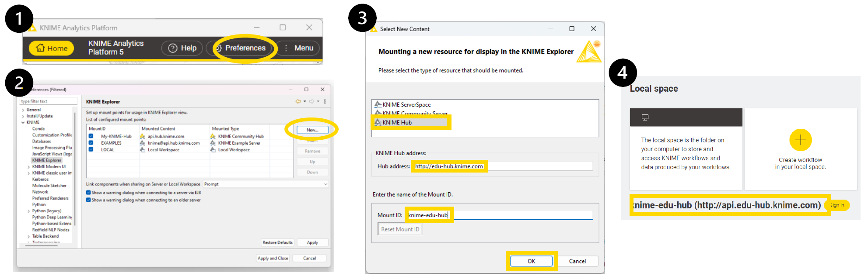Click the Remove mount point button

pos(312,151)
